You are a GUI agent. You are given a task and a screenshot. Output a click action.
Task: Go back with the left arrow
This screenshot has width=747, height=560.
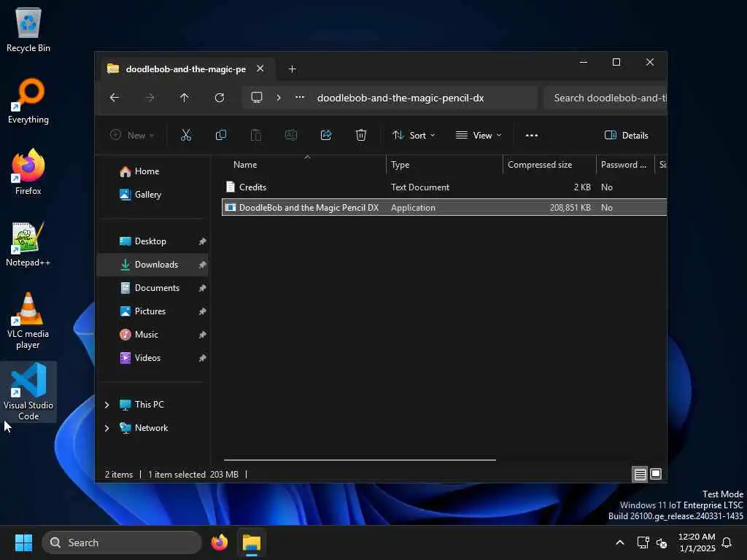(115, 98)
